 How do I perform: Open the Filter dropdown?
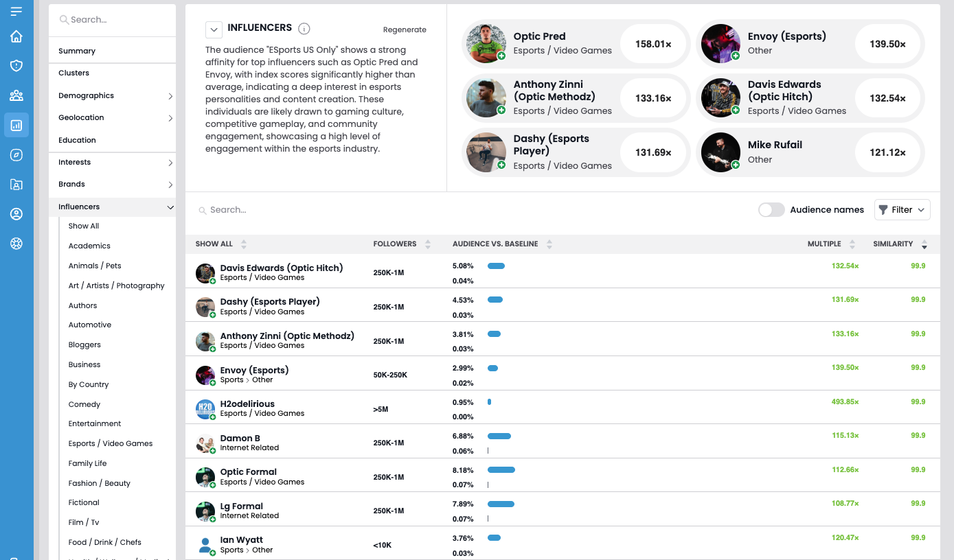[x=902, y=210]
